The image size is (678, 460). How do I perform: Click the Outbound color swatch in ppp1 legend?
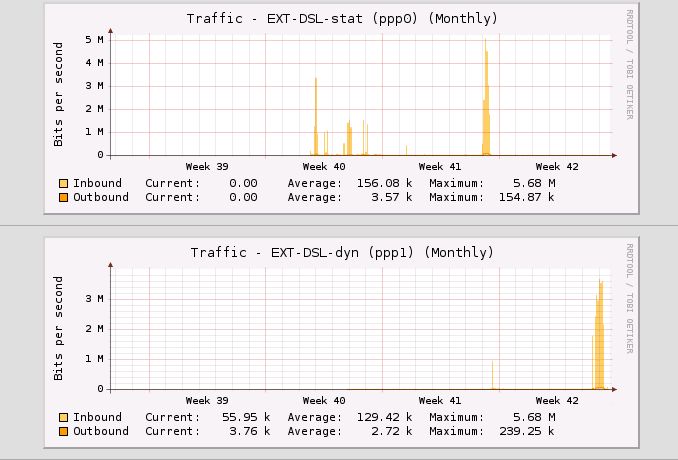[64, 432]
